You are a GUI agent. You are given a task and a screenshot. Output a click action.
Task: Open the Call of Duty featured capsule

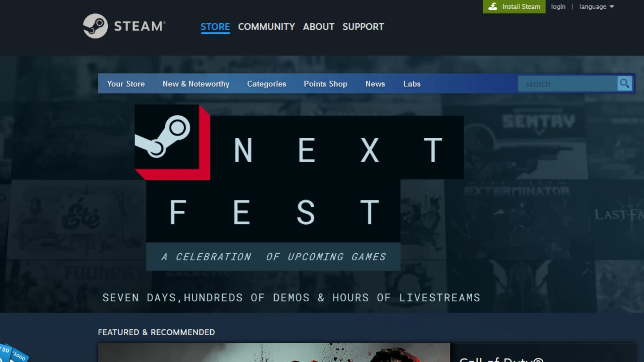click(x=366, y=352)
